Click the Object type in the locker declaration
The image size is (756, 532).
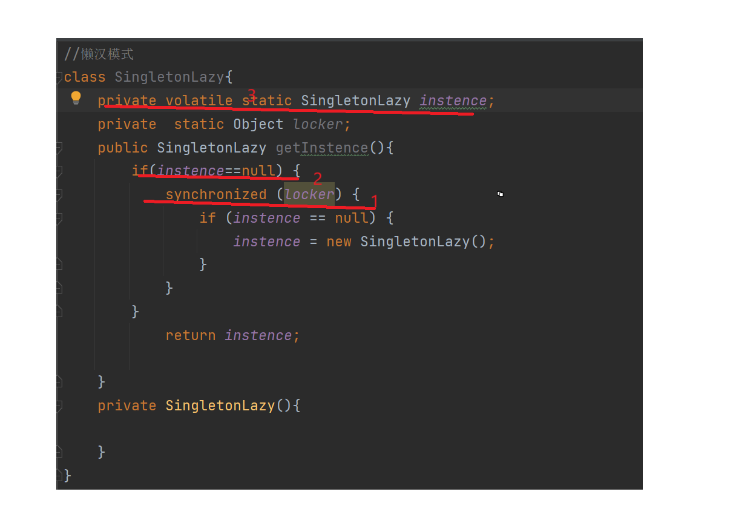(x=258, y=125)
